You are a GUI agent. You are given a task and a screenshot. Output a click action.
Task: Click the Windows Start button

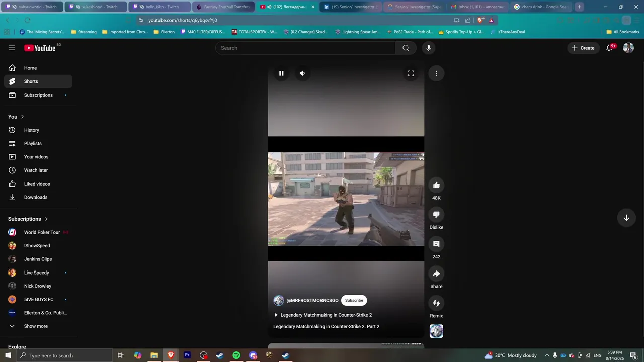tap(8, 355)
